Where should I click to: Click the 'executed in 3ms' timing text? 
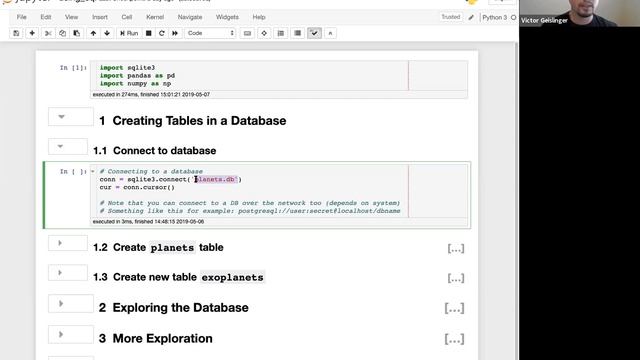[x=148, y=222]
